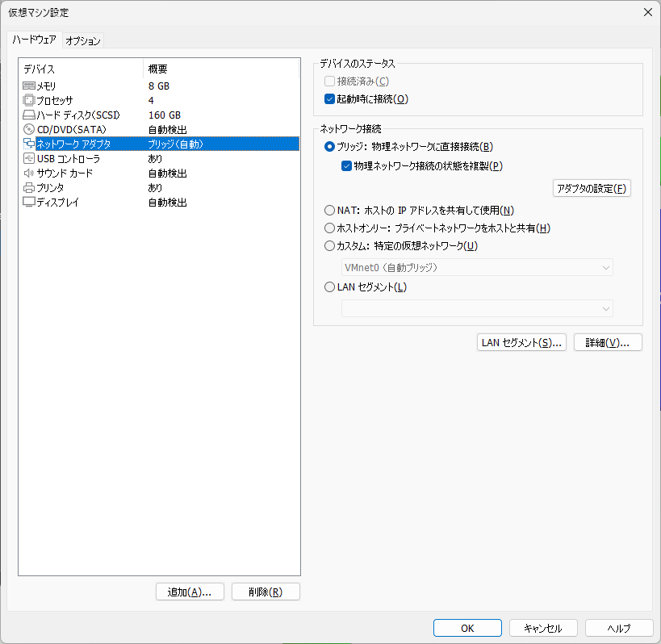Close the 仮想マシン設定 dialog
Viewport: 661px width, 644px height.
tap(648, 12)
